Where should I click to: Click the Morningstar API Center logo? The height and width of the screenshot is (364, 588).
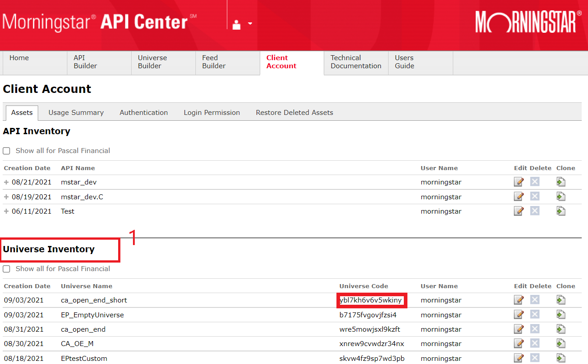tap(99, 22)
